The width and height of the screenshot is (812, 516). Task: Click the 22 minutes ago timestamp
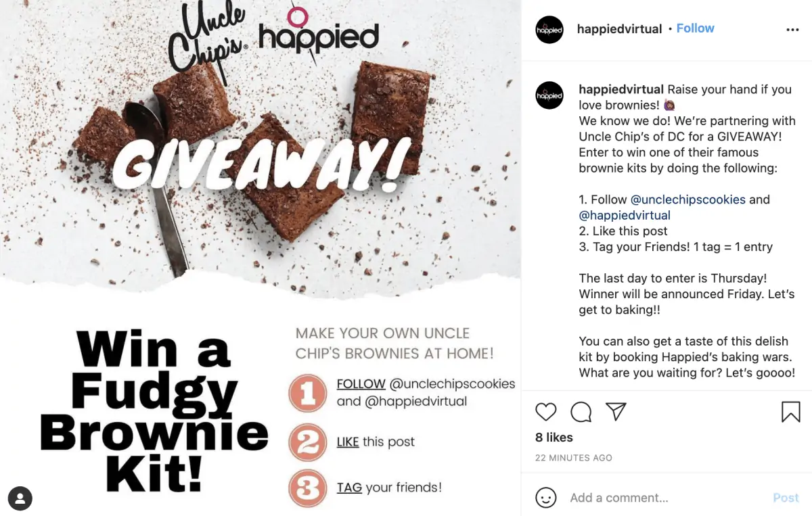pos(574,458)
